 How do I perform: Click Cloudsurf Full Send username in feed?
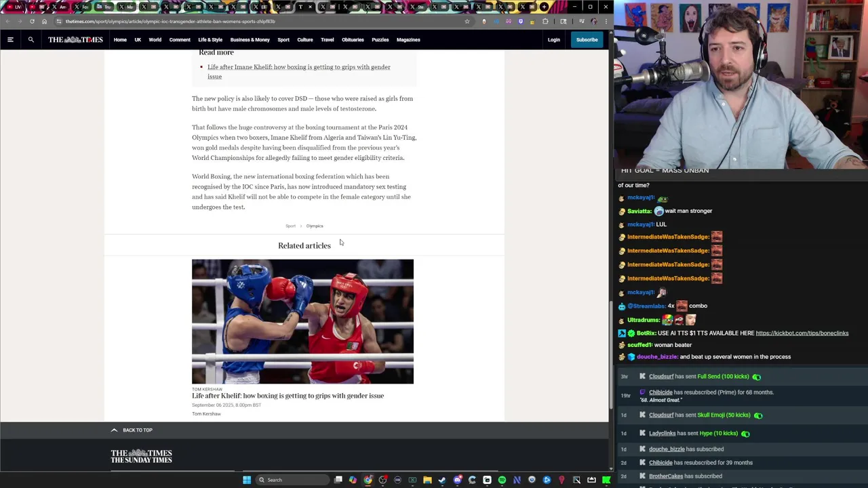(x=661, y=377)
